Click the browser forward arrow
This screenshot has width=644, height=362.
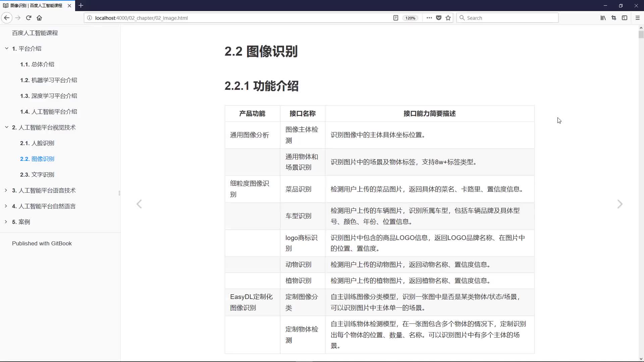[x=18, y=18]
